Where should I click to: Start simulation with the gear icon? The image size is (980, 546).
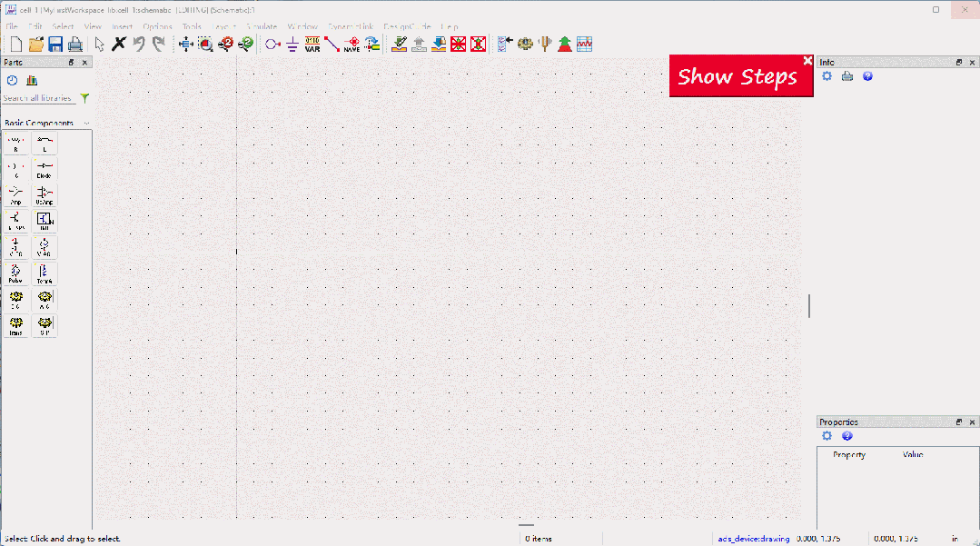(x=525, y=44)
